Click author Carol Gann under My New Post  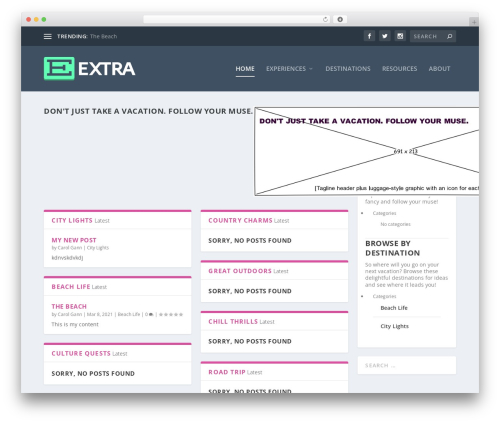pyautogui.click(x=70, y=248)
